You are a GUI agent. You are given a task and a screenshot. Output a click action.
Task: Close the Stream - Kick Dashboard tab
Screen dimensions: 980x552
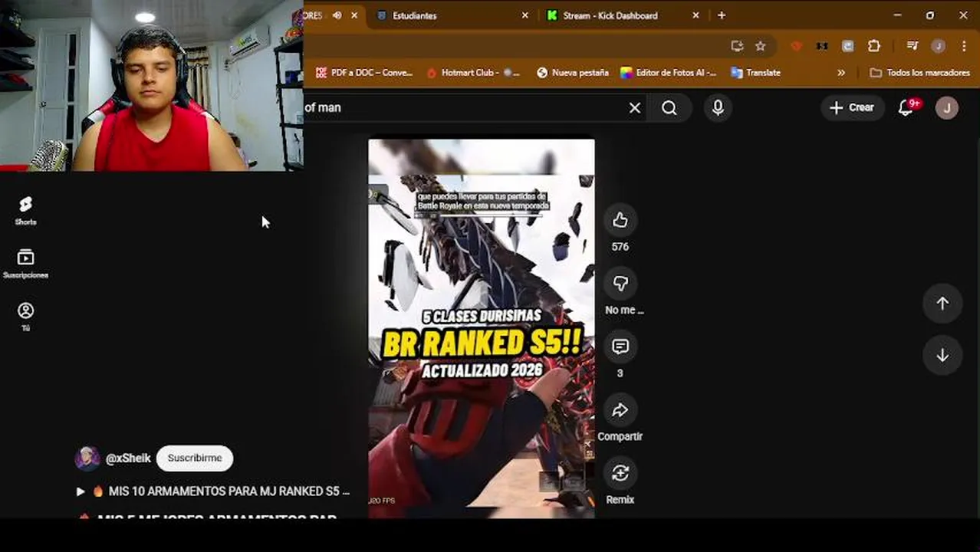tap(696, 15)
